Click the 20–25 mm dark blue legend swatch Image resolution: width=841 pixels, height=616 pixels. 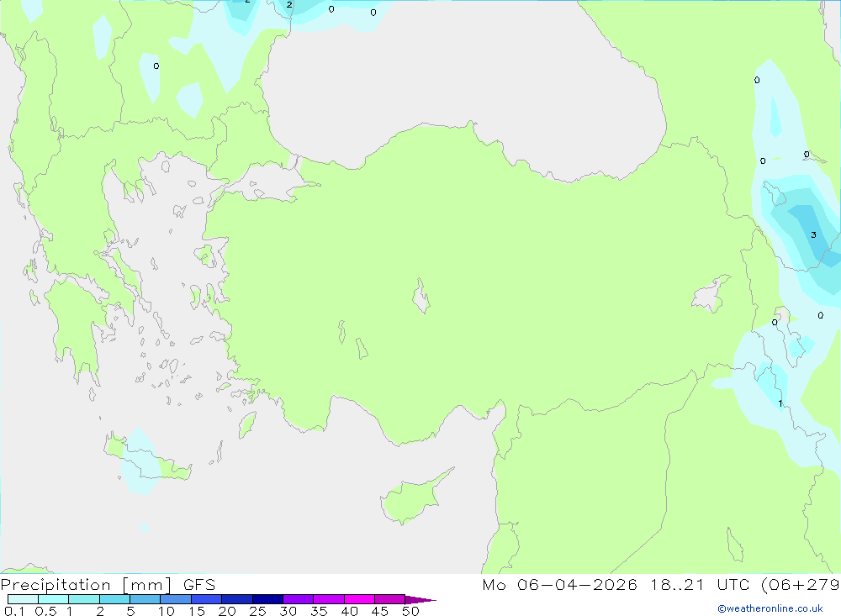237,599
